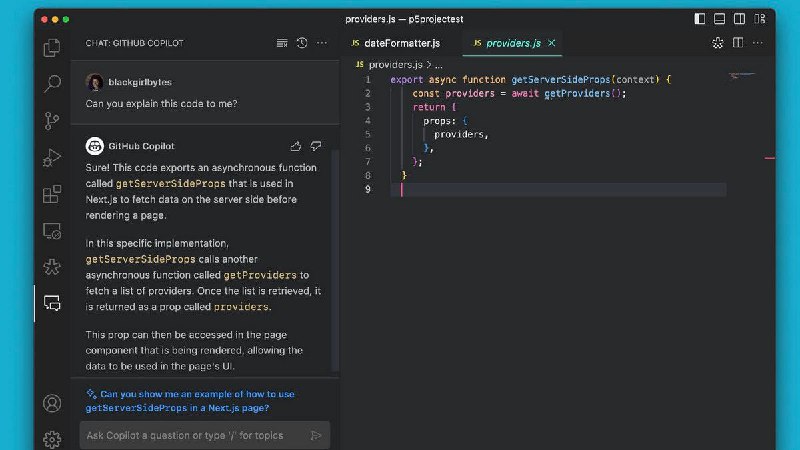The height and width of the screenshot is (450, 800).
Task: Open the Search view icon
Action: (52, 84)
